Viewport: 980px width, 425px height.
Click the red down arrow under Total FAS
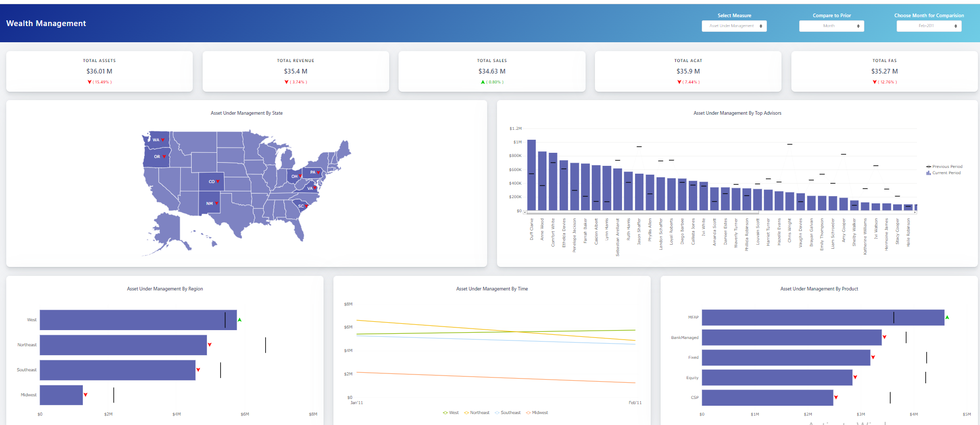(875, 82)
